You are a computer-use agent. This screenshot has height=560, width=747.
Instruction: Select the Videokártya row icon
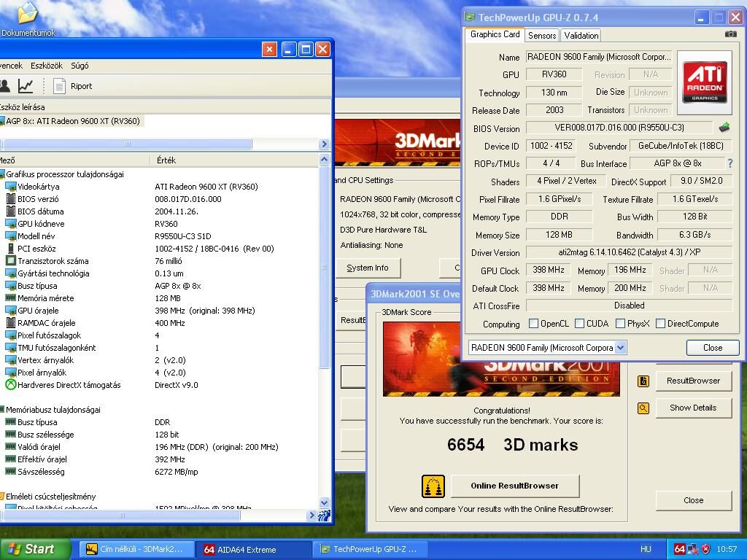pos(10,187)
